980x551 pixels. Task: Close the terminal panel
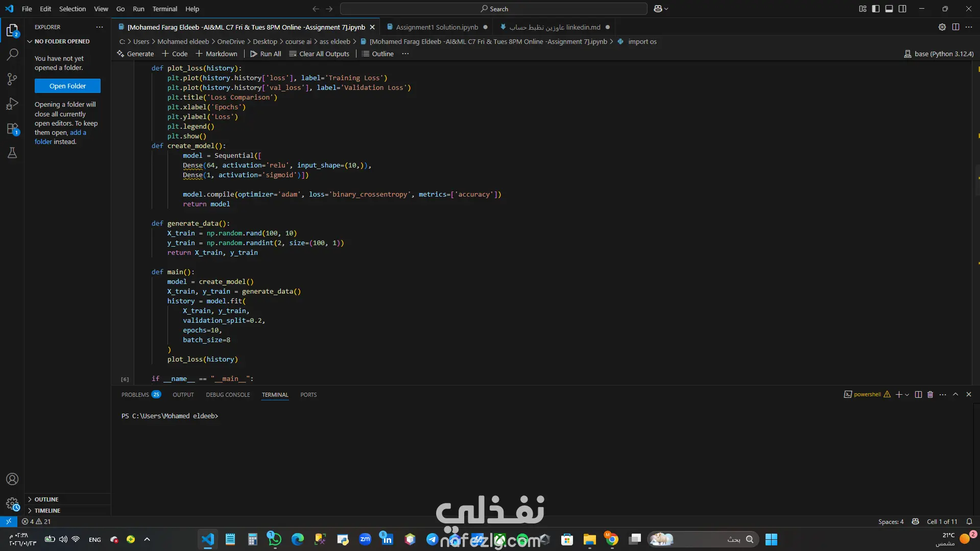pos(969,394)
